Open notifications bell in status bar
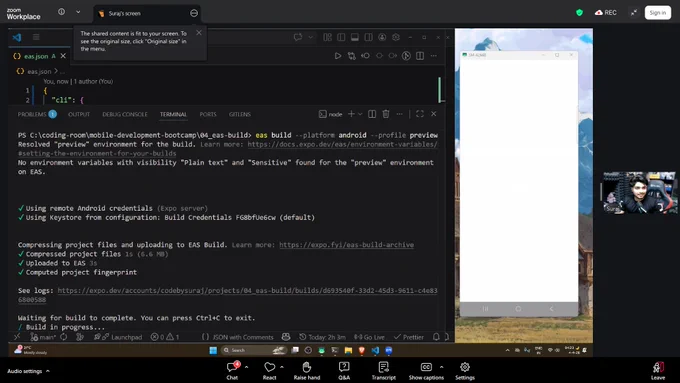 436,337
